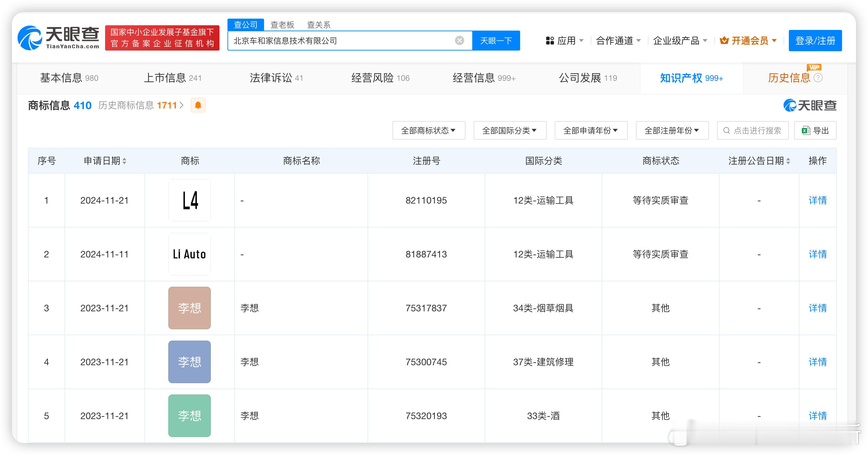This screenshot has width=868, height=455.
Task: Open the green 李想 trademark thumbnail
Action: point(190,416)
